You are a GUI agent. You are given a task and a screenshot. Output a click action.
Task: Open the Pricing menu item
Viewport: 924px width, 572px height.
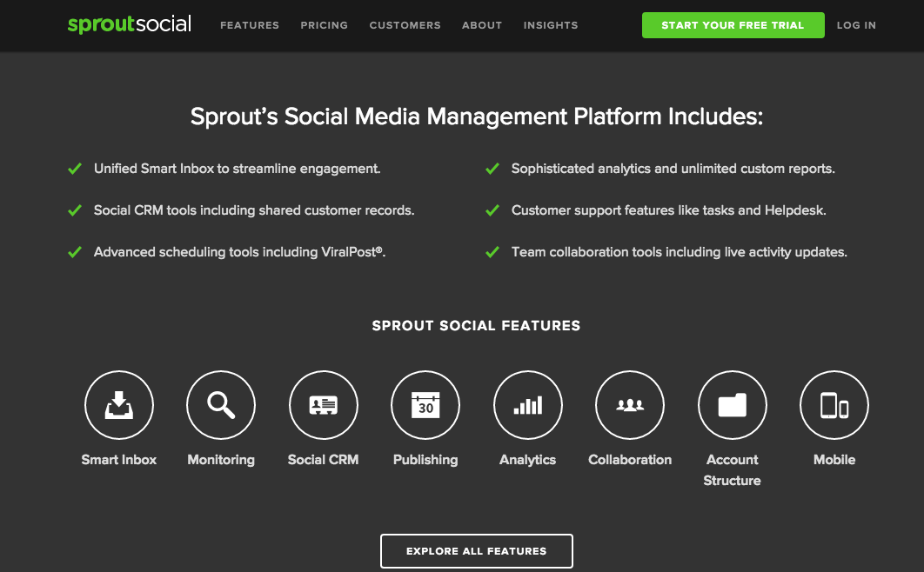point(324,25)
